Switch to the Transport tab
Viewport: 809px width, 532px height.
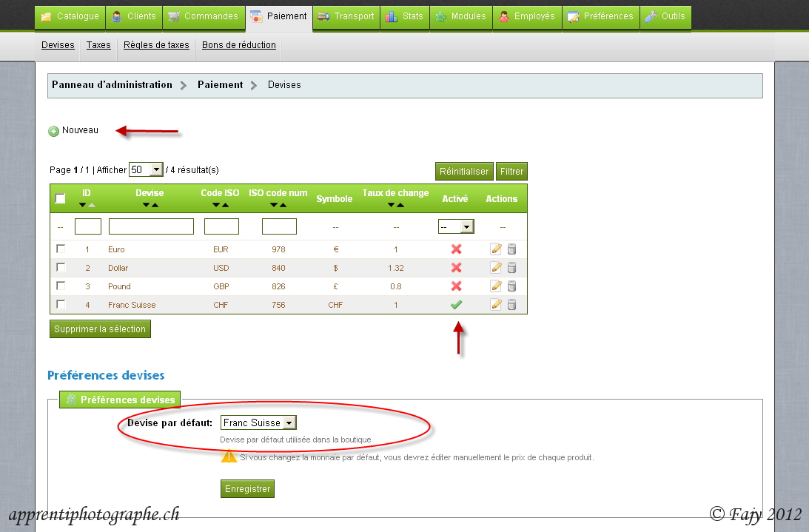click(346, 16)
